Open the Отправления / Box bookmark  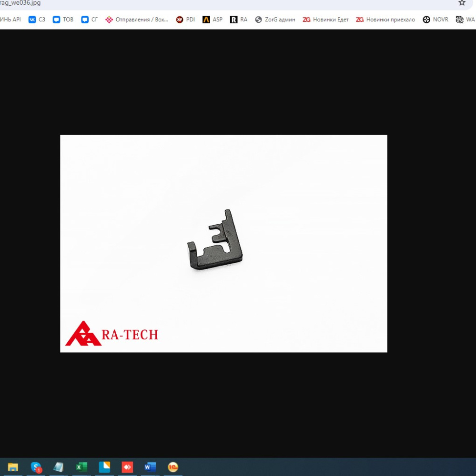137,20
